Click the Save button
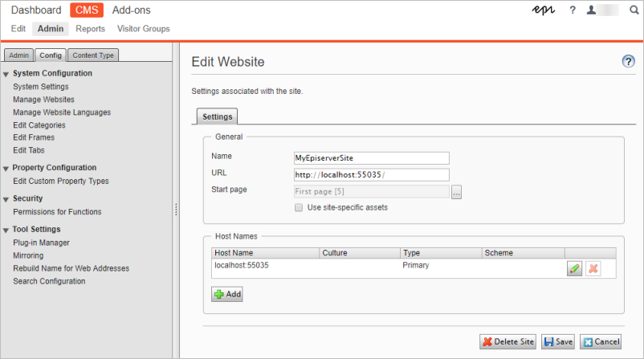This screenshot has height=359, width=644. (x=557, y=341)
